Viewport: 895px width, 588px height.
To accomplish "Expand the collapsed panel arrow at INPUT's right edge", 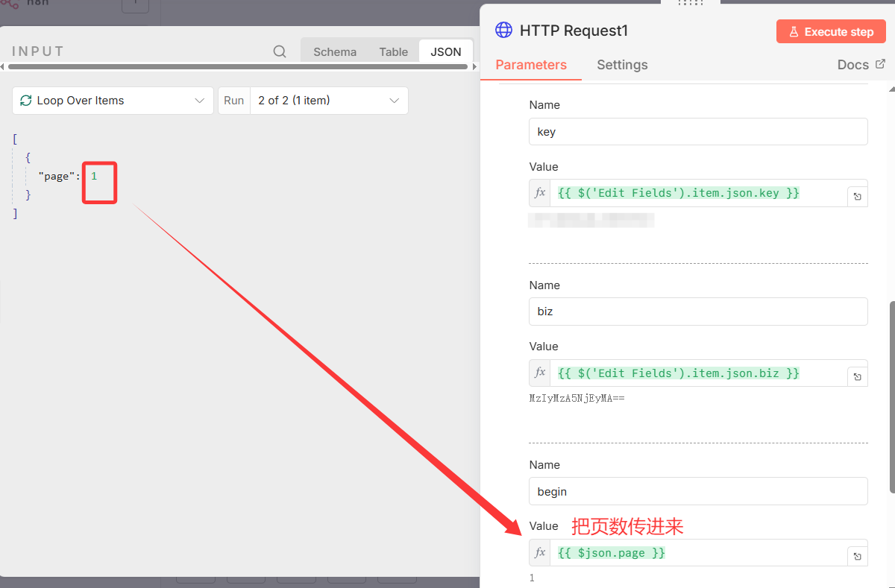I will click(475, 66).
